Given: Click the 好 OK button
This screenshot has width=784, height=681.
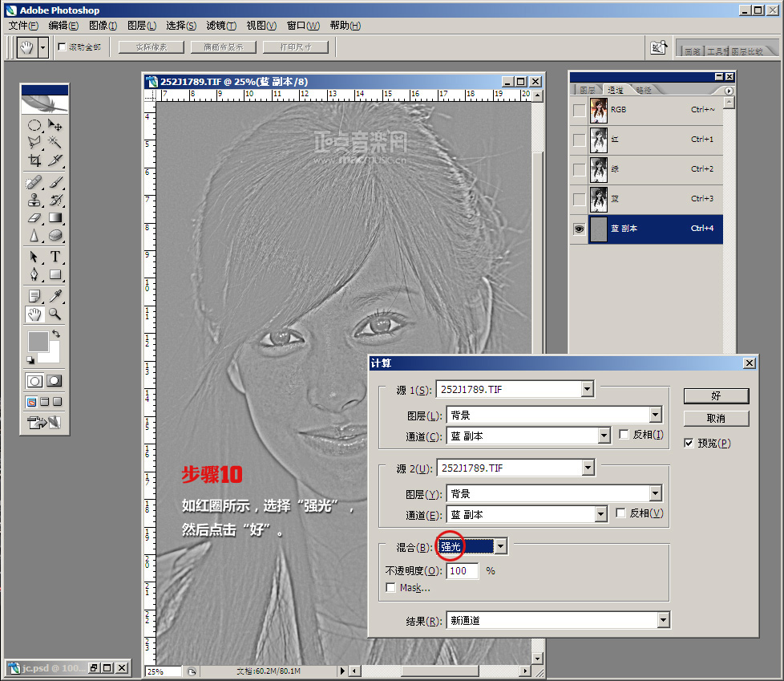Looking at the screenshot, I should (x=716, y=396).
